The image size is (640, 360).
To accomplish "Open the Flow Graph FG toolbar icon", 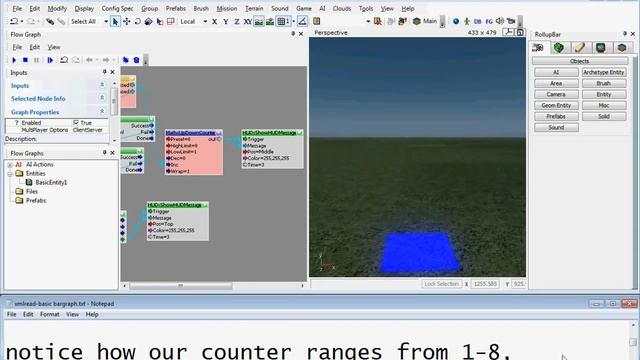I will pos(489,21).
